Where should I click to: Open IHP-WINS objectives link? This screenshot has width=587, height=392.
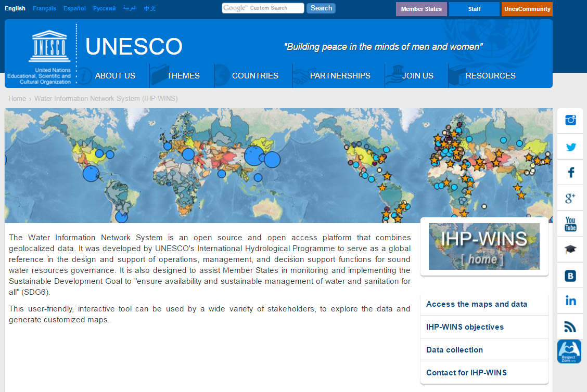(465, 327)
